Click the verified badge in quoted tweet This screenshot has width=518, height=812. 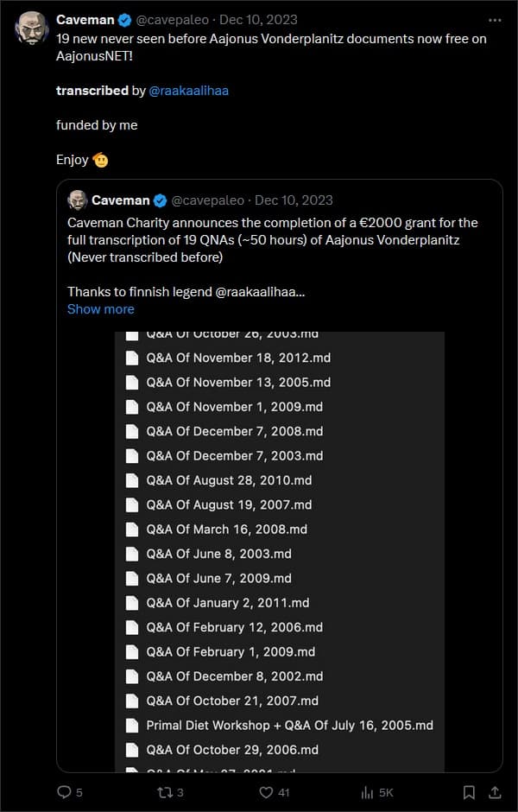pos(160,200)
